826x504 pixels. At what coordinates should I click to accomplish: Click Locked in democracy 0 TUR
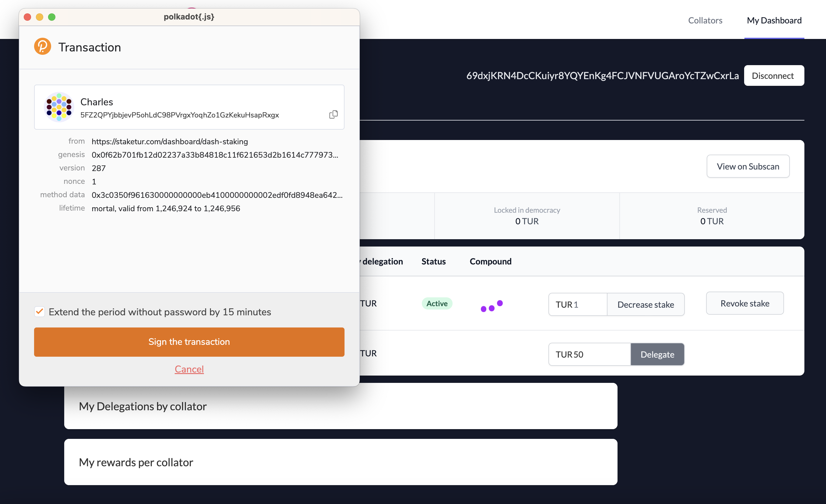(527, 215)
